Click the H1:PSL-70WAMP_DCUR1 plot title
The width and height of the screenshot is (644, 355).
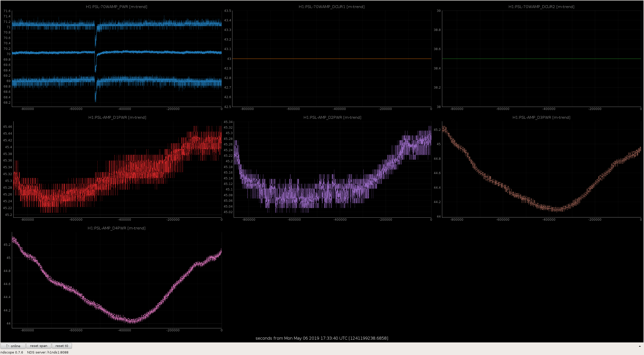pyautogui.click(x=332, y=7)
